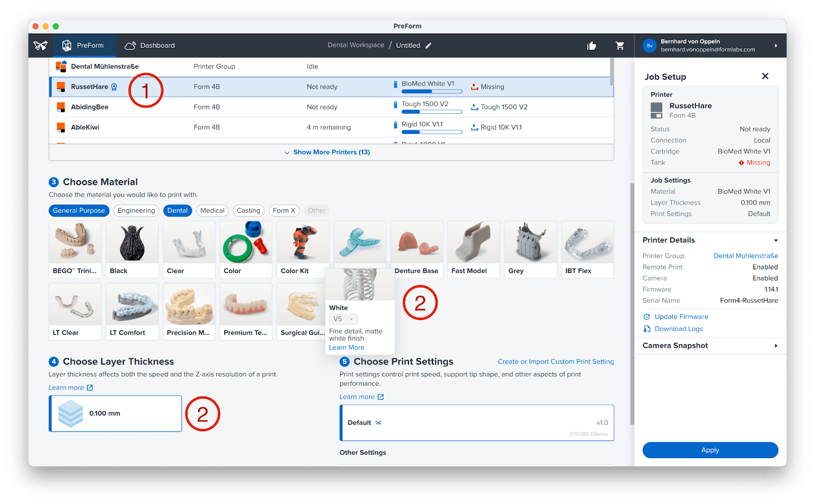815x504 pixels.
Task: Switch to the Dashboard tab
Action: click(x=150, y=46)
